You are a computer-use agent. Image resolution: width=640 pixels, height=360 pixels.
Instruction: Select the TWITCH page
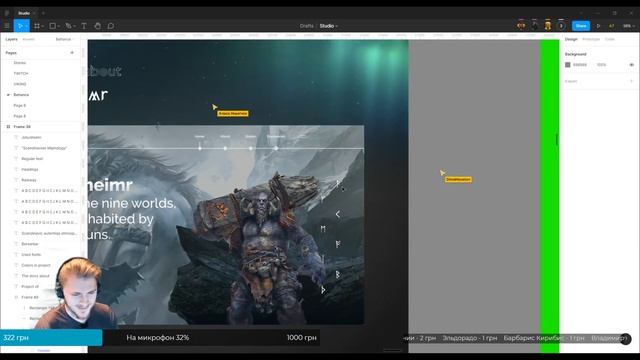(x=21, y=73)
